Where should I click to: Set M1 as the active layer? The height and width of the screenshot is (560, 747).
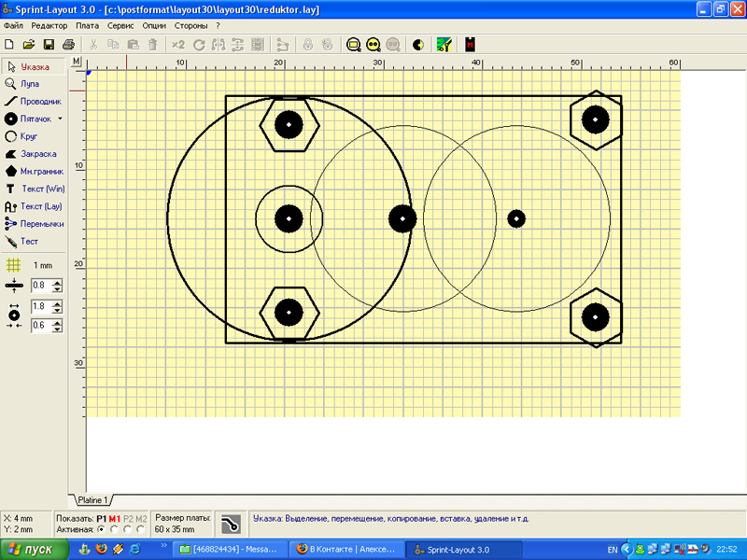click(114, 529)
